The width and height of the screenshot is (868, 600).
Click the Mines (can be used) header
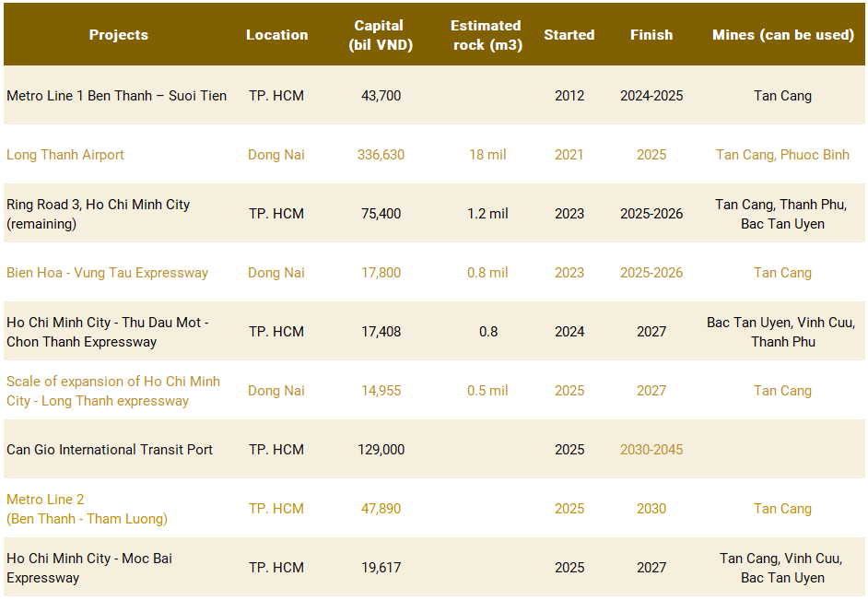point(782,35)
